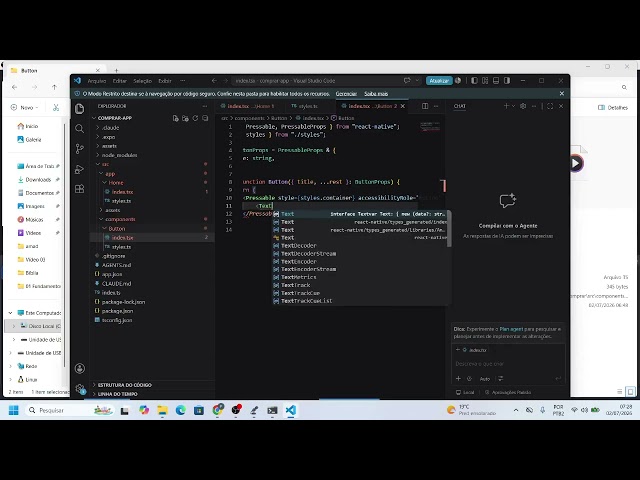Create new folder in COMPRAR-APP explorer

coord(185,118)
